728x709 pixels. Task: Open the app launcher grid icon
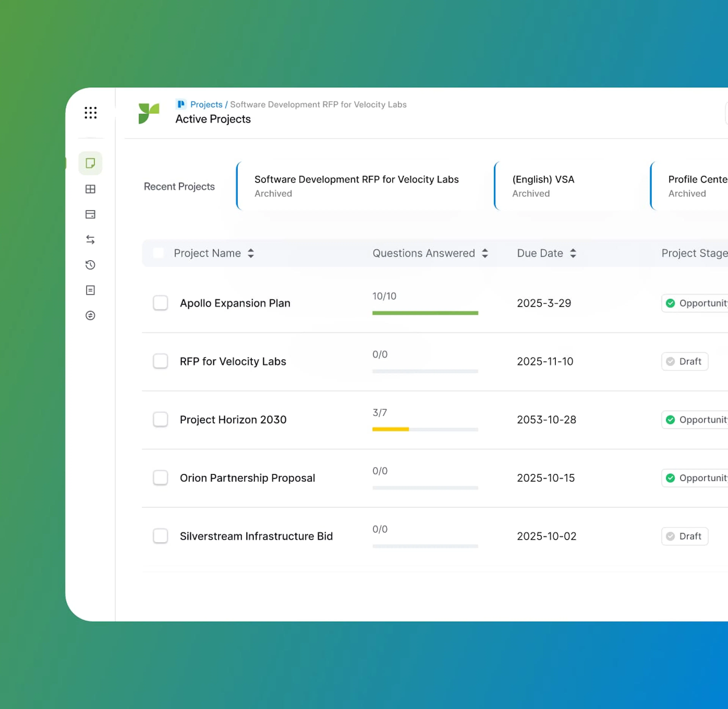(x=90, y=113)
